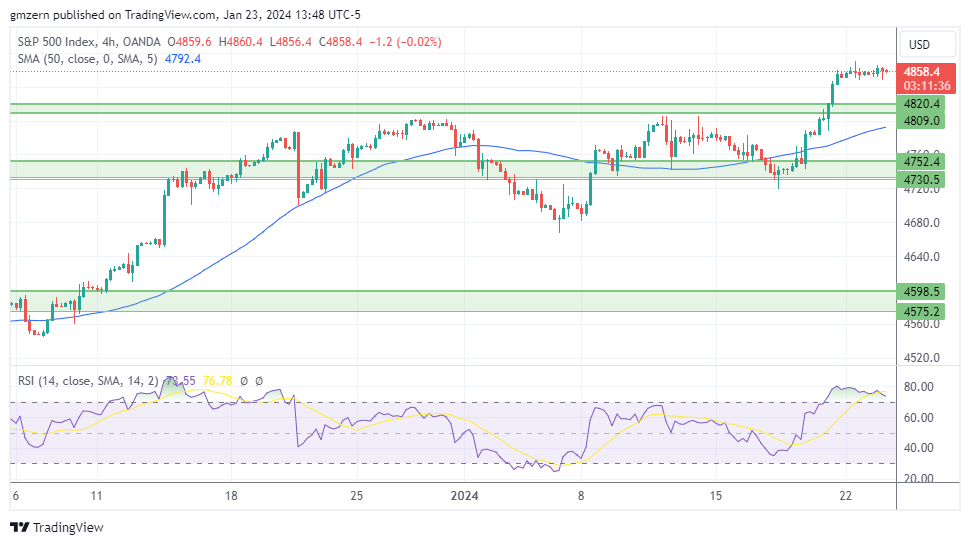
Task: Click the second ∅ symbol in RSI legend
Action: point(259,381)
